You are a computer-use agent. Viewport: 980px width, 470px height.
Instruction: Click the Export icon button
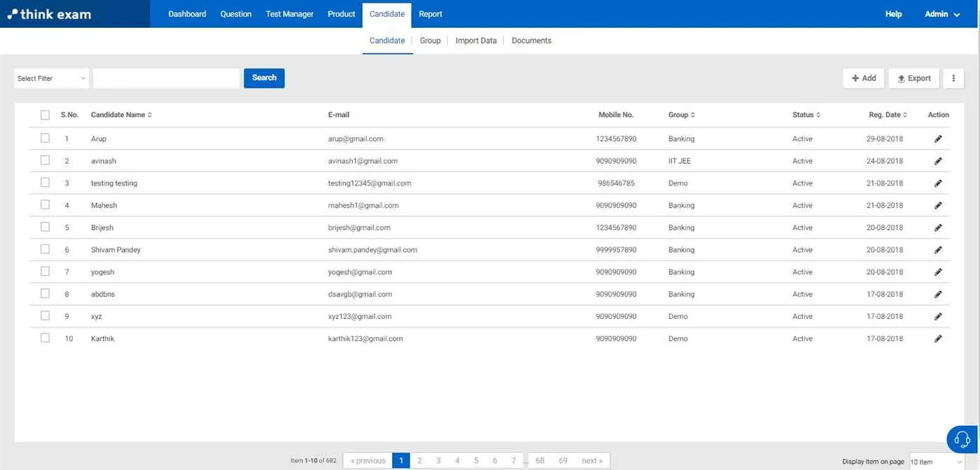(x=913, y=78)
